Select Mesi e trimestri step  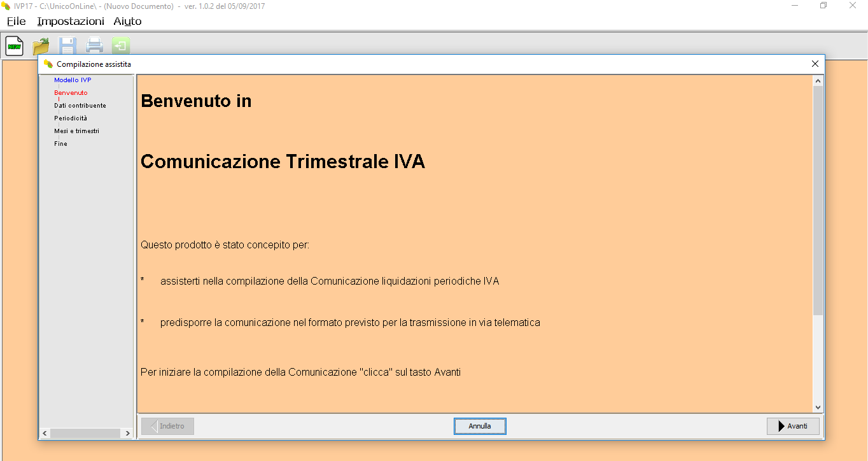click(76, 131)
